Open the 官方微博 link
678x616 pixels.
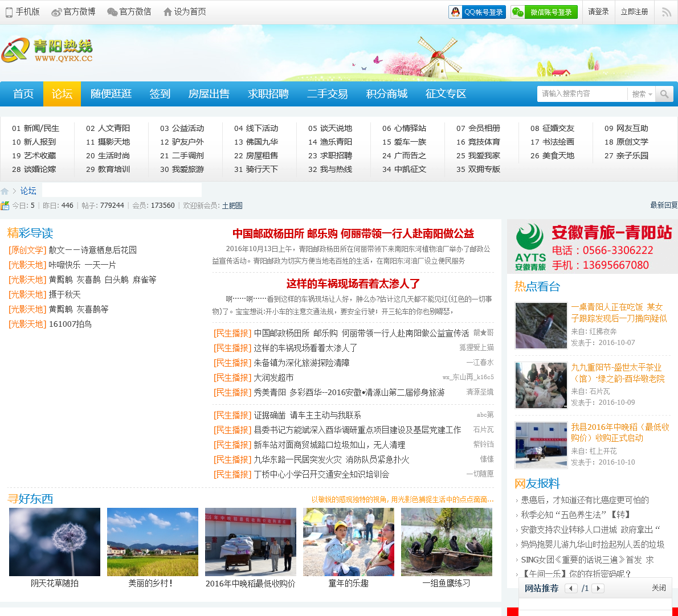coord(73,11)
